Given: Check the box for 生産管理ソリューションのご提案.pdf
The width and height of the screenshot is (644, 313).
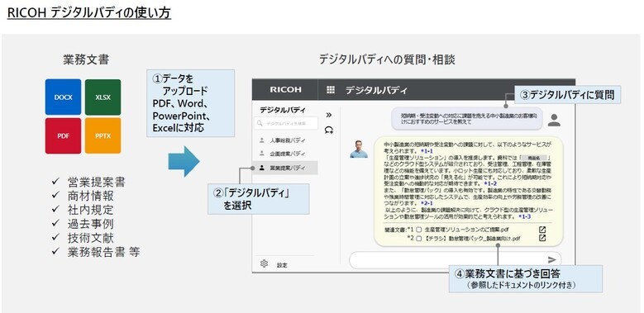Looking at the screenshot, I should click(419, 230).
